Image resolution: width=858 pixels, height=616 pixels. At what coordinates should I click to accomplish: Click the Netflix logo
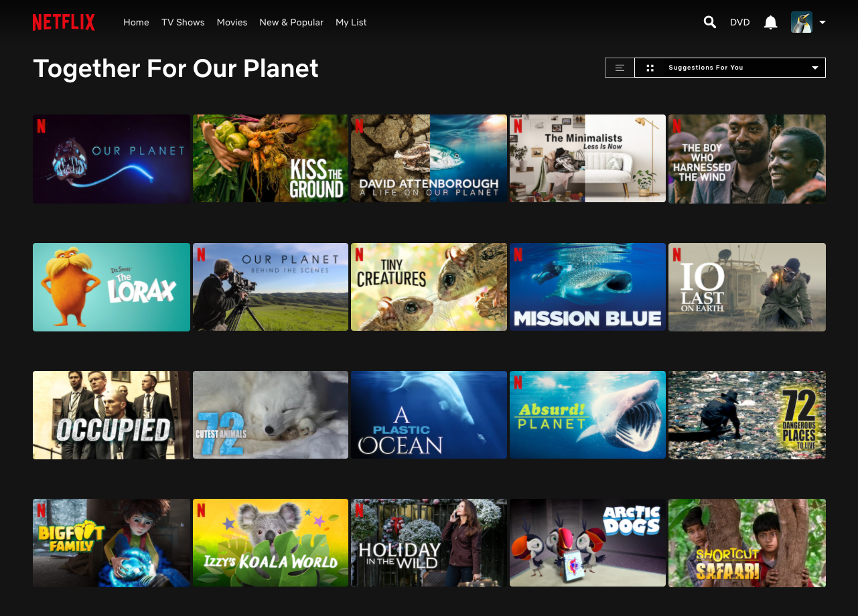(64, 22)
